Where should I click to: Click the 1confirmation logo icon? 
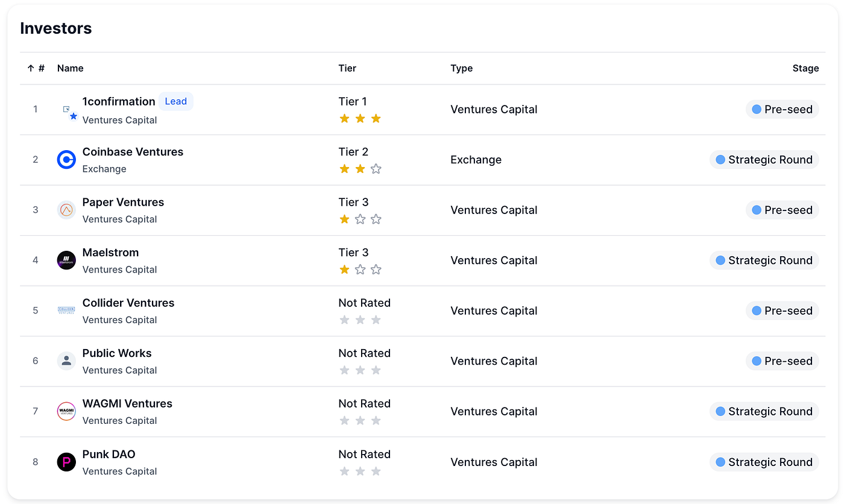click(x=66, y=109)
